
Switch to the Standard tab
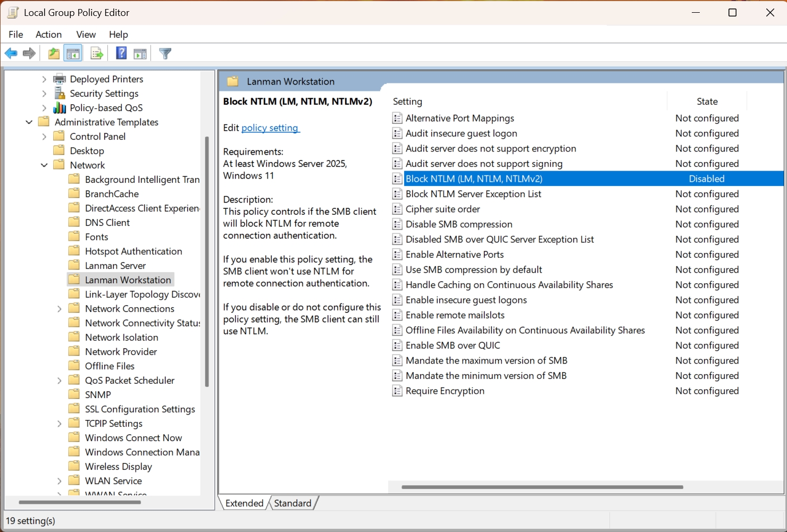(x=292, y=503)
